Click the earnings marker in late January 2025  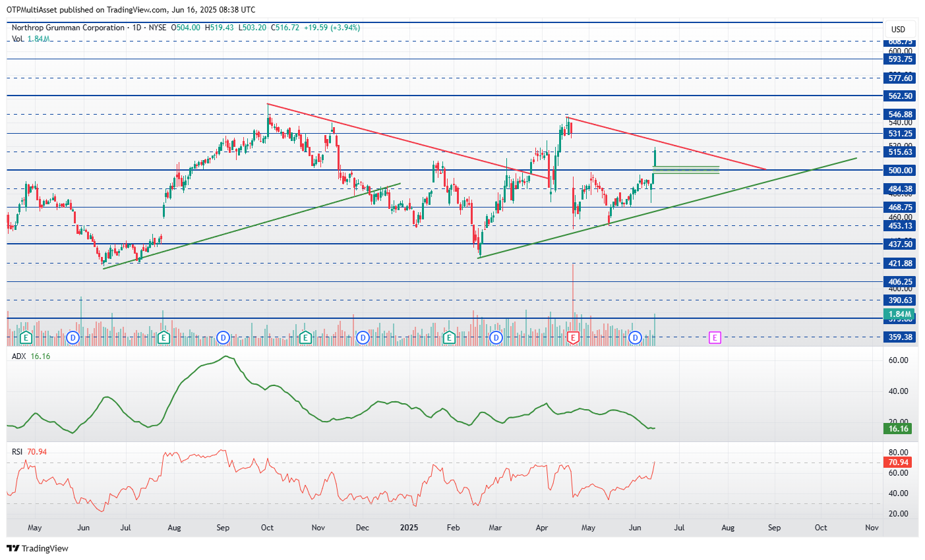449,338
